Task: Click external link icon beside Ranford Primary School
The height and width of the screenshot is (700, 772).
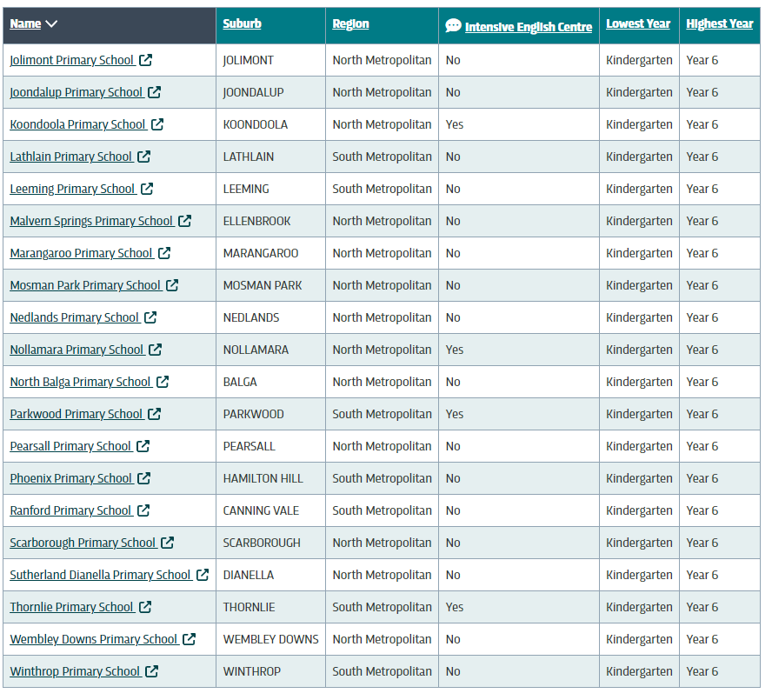Action: tap(143, 510)
